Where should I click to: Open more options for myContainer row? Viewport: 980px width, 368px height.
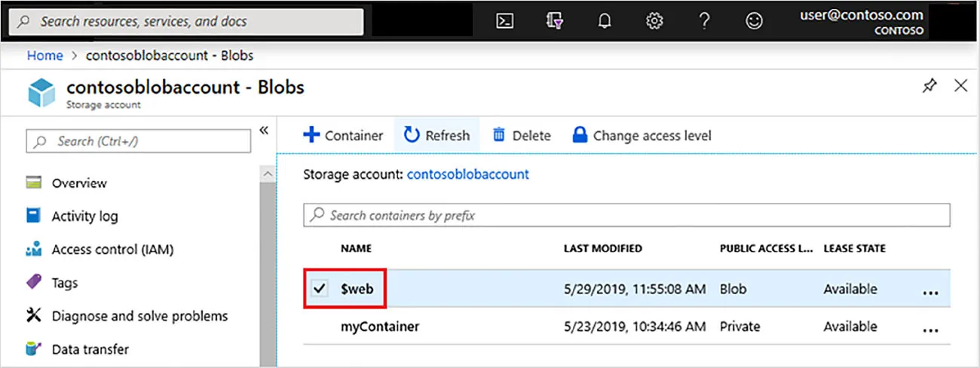pyautogui.click(x=931, y=329)
